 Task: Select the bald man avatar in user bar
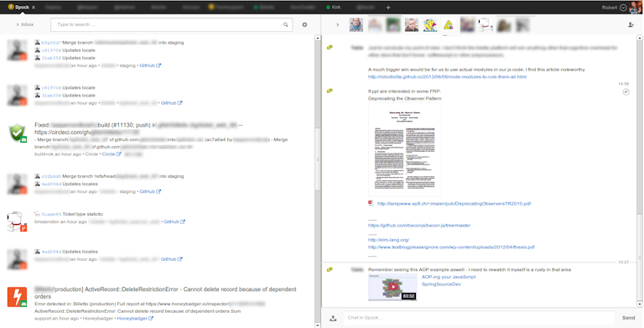(412, 25)
